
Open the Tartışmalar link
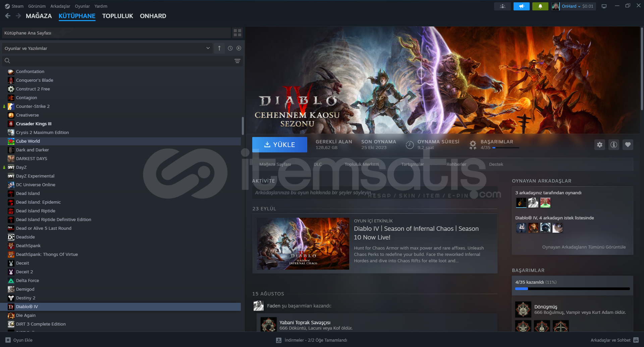[413, 164]
